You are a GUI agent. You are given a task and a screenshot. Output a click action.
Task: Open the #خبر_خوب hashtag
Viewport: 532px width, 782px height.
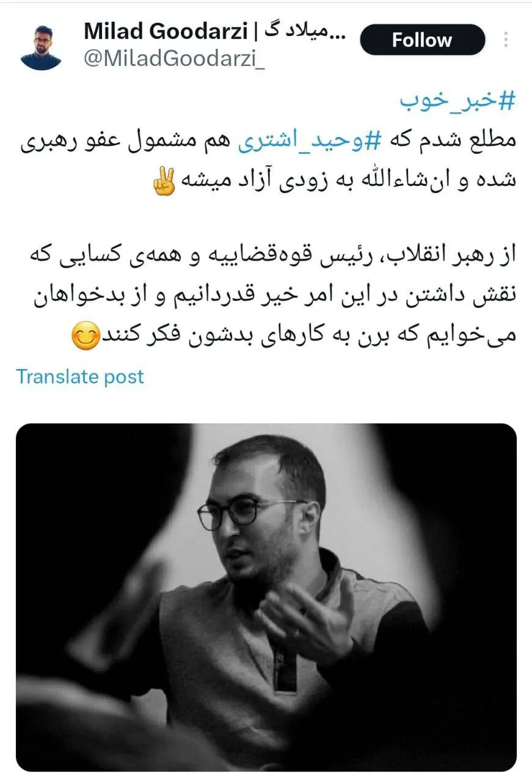pyautogui.click(x=459, y=102)
